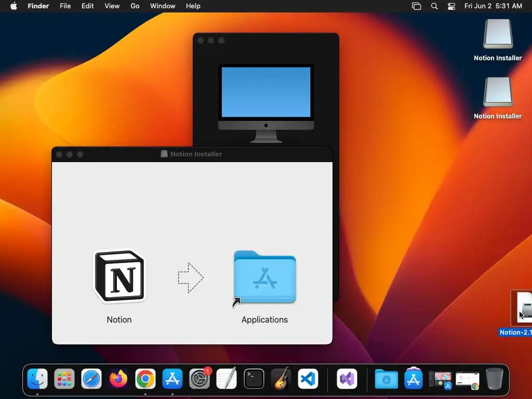This screenshot has width=532, height=399.
Task: Open the File menu
Action: pos(65,6)
